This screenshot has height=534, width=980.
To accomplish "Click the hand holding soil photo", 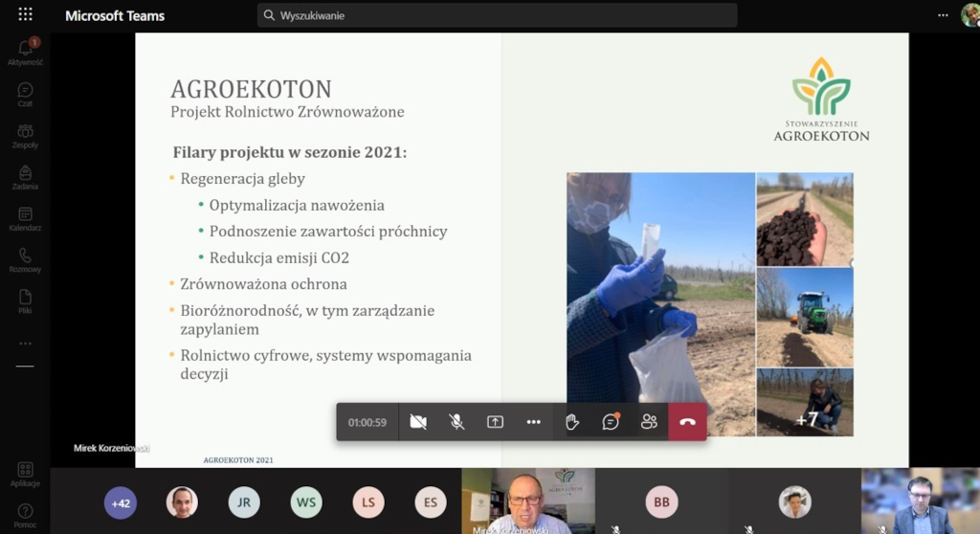I will point(805,219).
